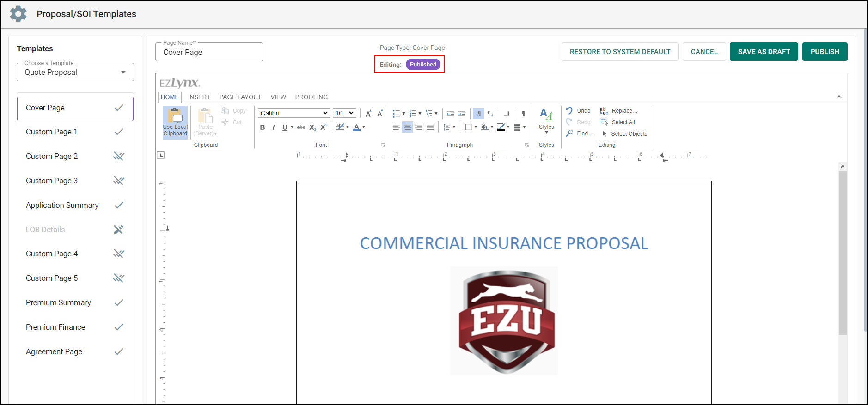Switch to the HOME ribbon tab
The width and height of the screenshot is (868, 405).
170,97
